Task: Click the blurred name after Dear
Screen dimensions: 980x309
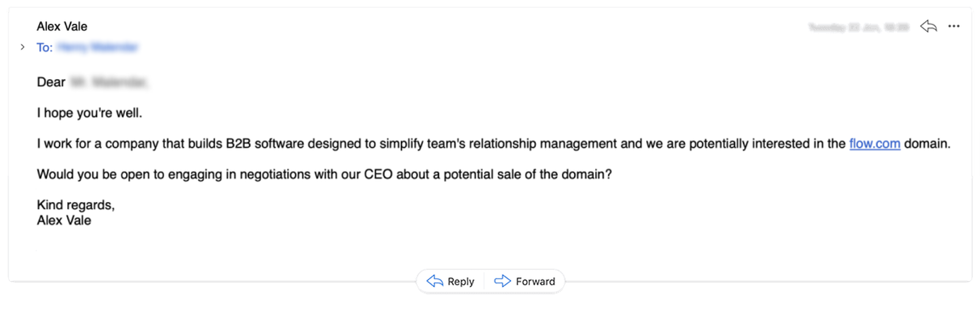Action: pyautogui.click(x=108, y=82)
